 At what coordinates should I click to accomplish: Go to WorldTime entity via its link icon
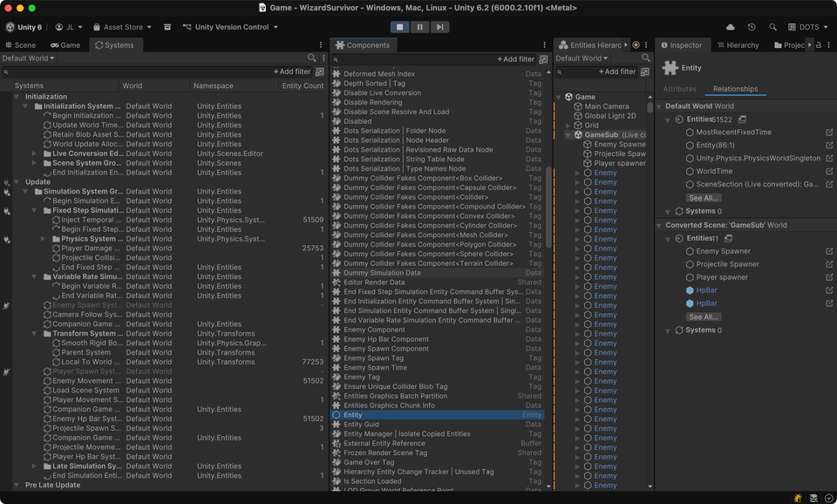tap(829, 172)
